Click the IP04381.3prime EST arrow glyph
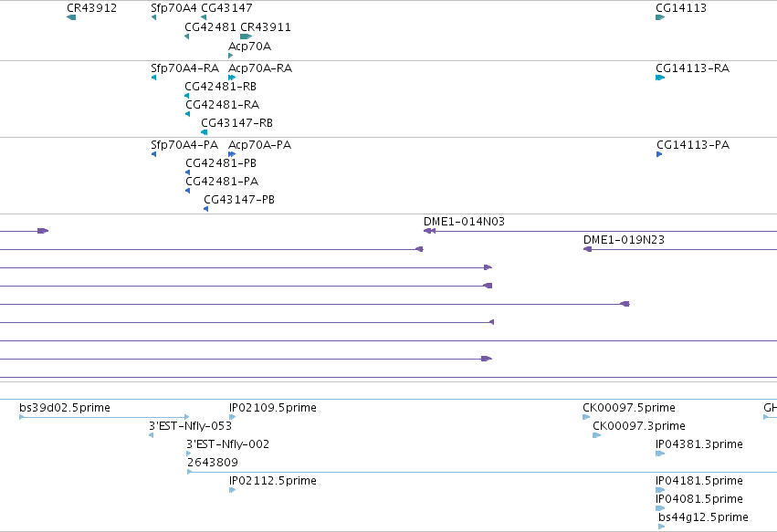Screen dimensions: 777x532 click(660, 454)
